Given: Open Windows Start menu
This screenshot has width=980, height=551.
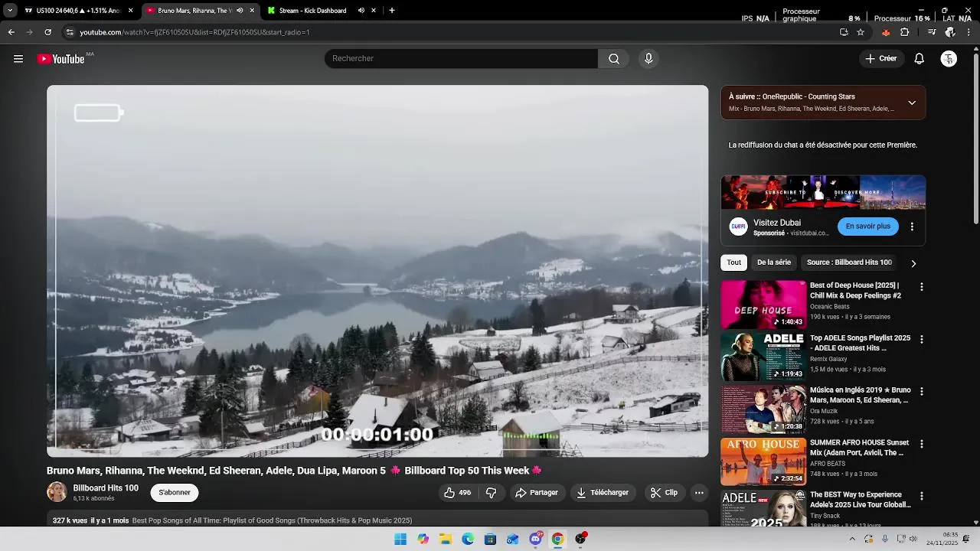Looking at the screenshot, I should point(400,539).
